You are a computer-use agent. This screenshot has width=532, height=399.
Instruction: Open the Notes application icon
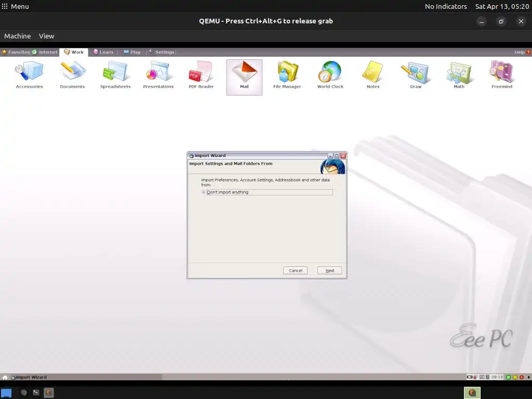point(373,75)
